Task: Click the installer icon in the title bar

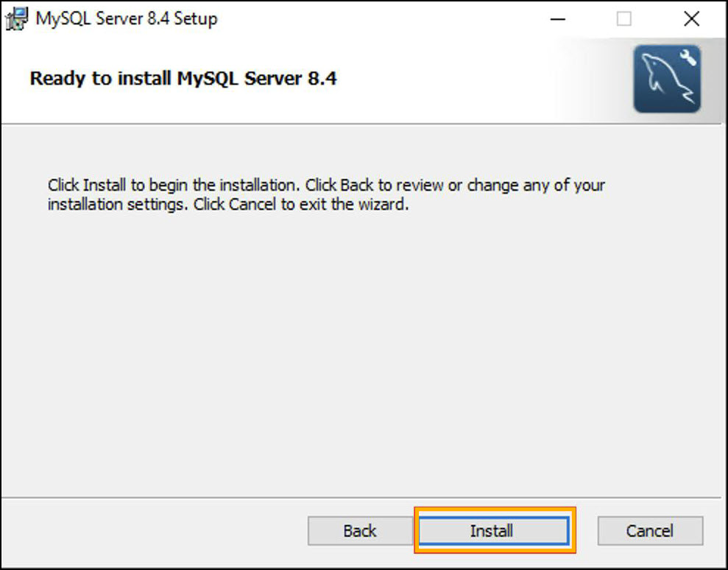Action: click(x=16, y=20)
